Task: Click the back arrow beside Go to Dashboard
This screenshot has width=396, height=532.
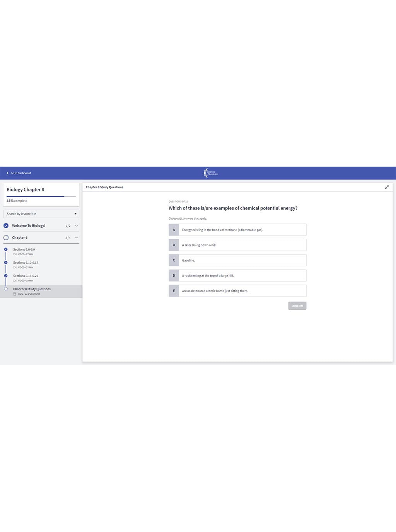Action: 7,173
